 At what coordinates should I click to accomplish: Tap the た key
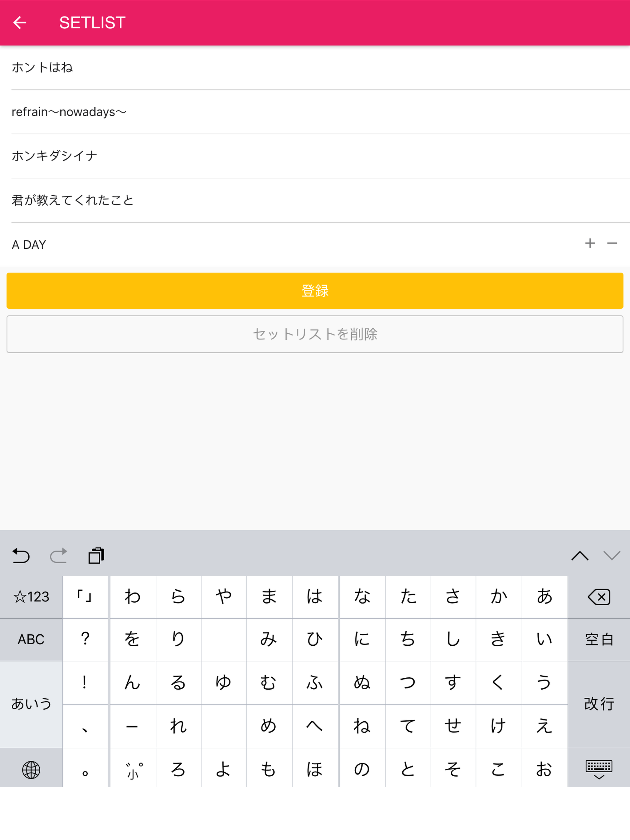pos(408,597)
